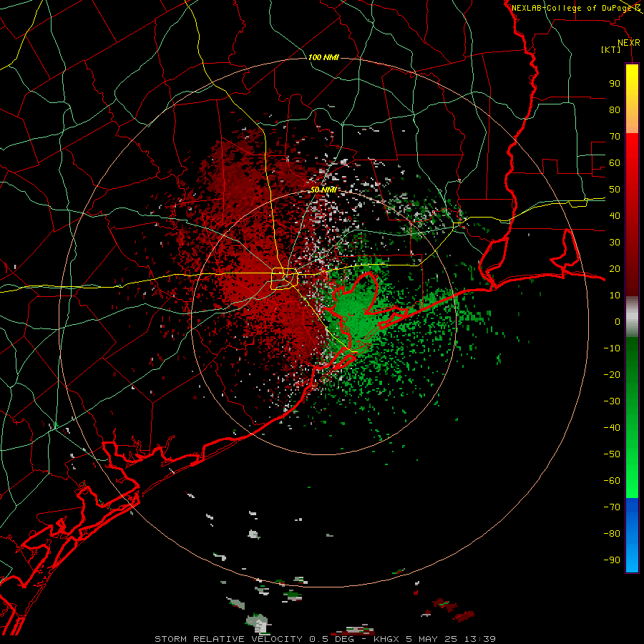The height and width of the screenshot is (644, 644).
Task: Click the gray zero-velocity segment of color bar
Action: tap(632, 317)
